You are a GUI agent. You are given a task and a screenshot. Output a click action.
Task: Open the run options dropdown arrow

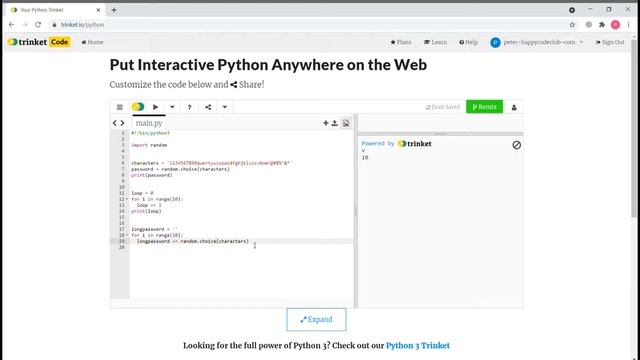tap(172, 107)
